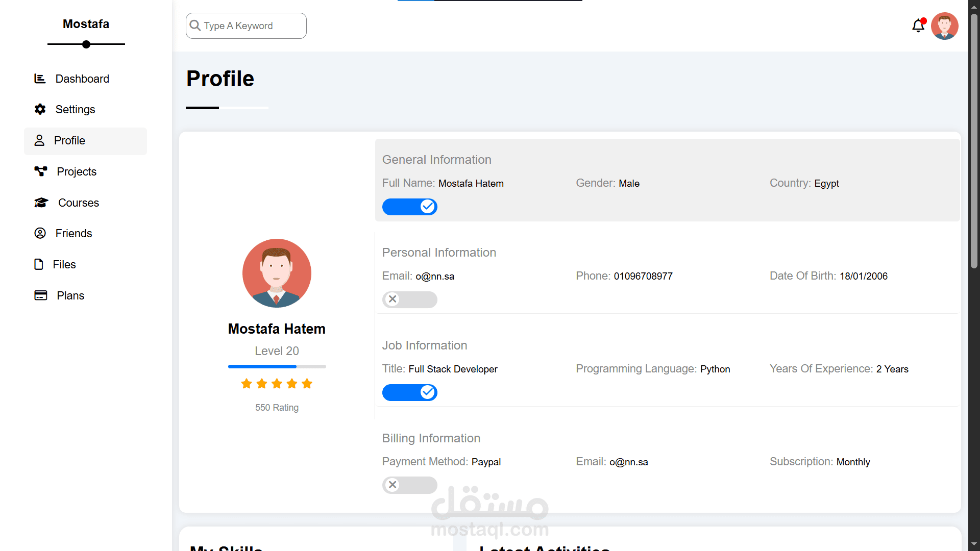980x551 pixels.
Task: Click the Files document icon
Action: coord(39,264)
